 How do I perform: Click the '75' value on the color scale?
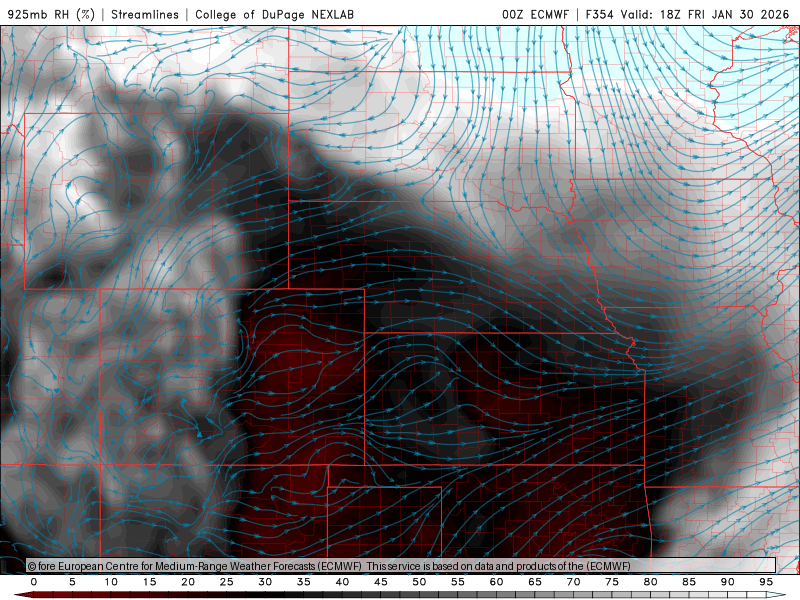tap(612, 582)
